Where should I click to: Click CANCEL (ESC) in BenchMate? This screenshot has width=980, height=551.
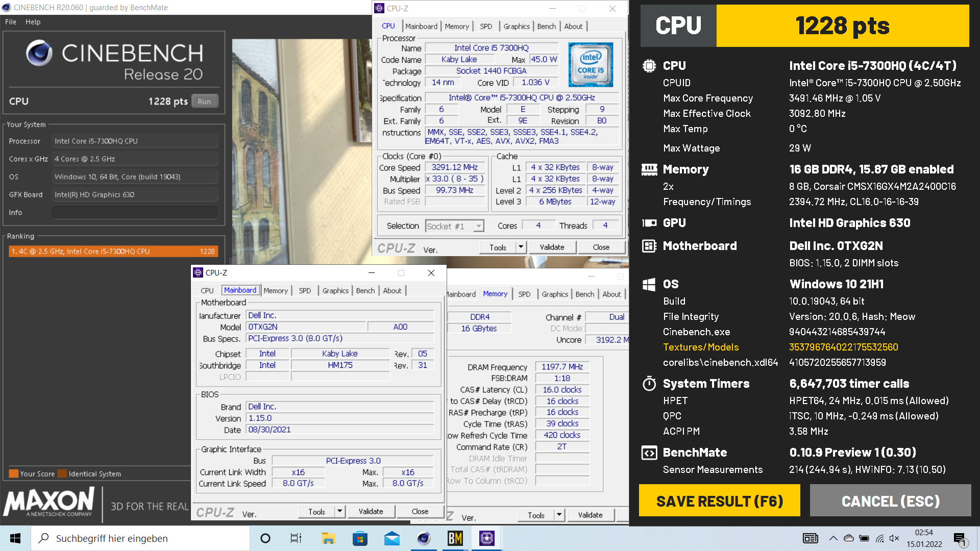[890, 500]
